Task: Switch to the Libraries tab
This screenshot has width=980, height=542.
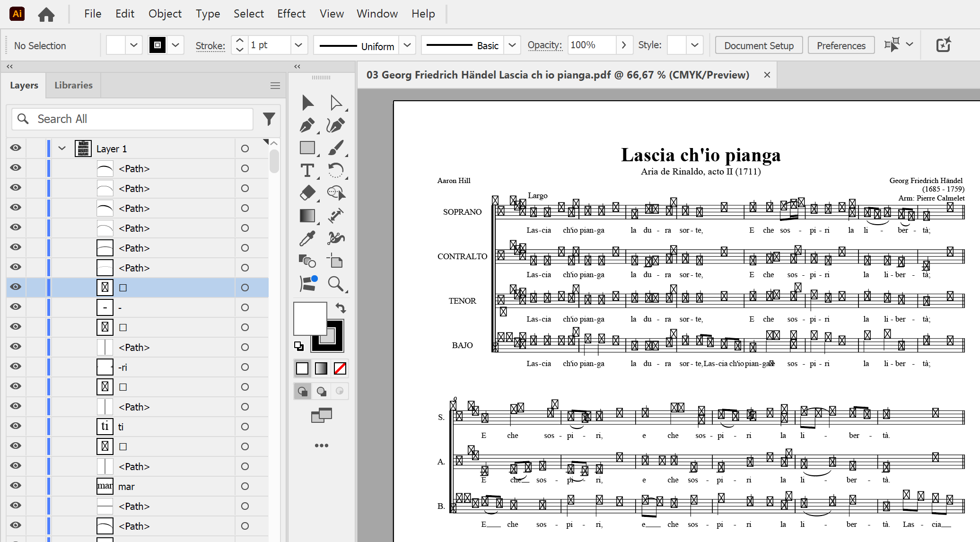Action: pyautogui.click(x=73, y=85)
